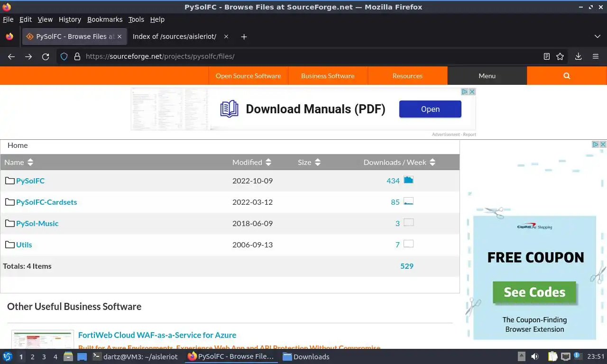This screenshot has height=364, width=607.
Task: Click AdChoices icon on top banner ad
Action: point(465,92)
